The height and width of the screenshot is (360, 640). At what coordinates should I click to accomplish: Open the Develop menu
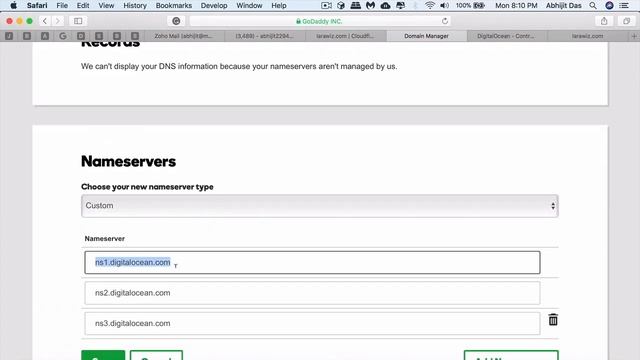point(214,6)
